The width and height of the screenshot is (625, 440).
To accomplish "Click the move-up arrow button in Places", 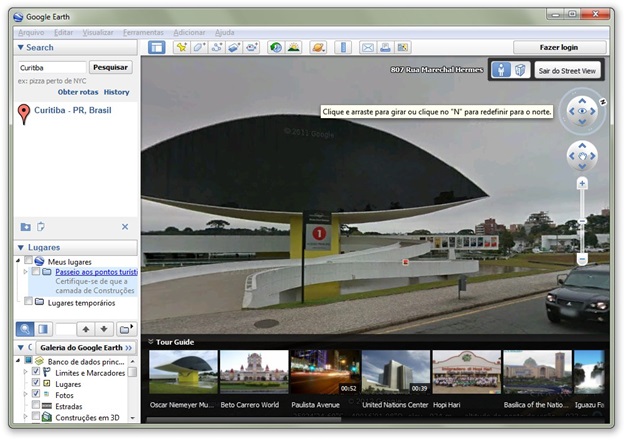I will [x=86, y=329].
